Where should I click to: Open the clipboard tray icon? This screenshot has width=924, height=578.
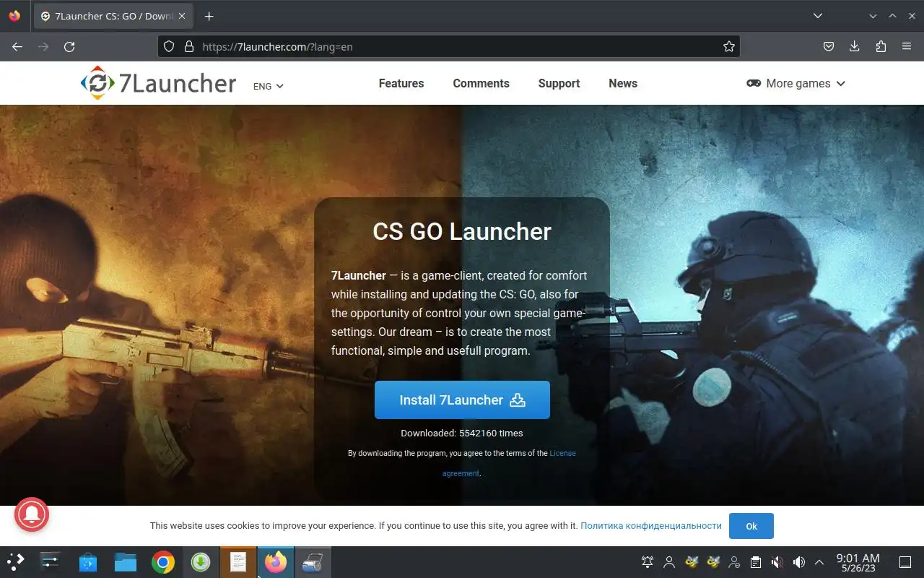pyautogui.click(x=756, y=562)
